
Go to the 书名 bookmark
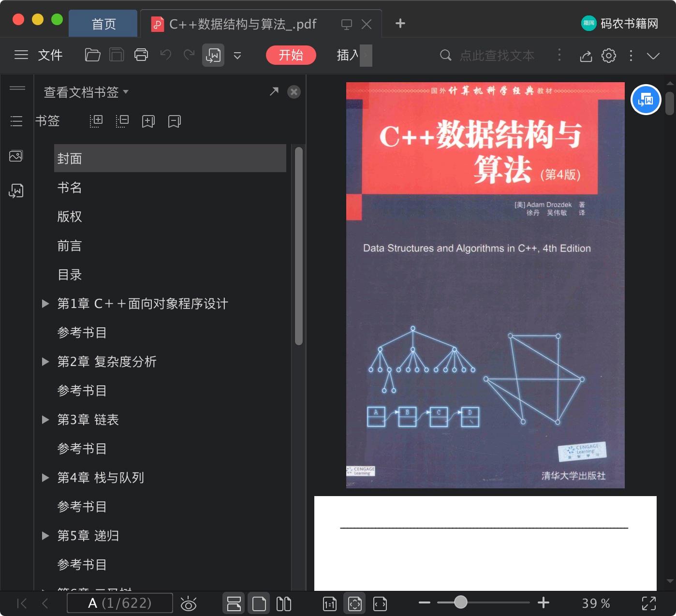point(70,188)
